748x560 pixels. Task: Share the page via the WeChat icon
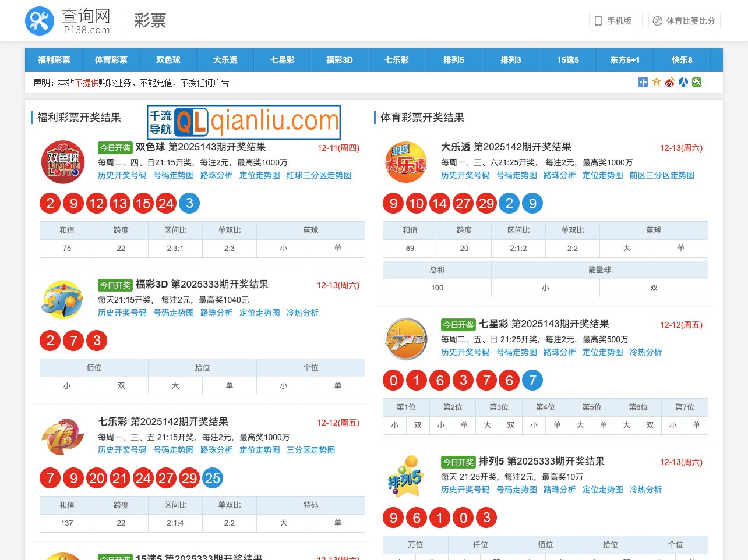(x=696, y=82)
